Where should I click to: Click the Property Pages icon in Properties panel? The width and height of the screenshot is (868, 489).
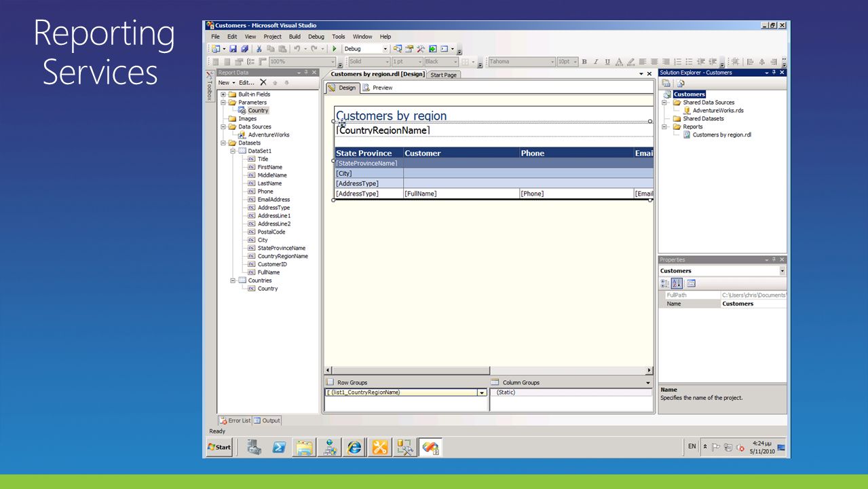coord(691,283)
